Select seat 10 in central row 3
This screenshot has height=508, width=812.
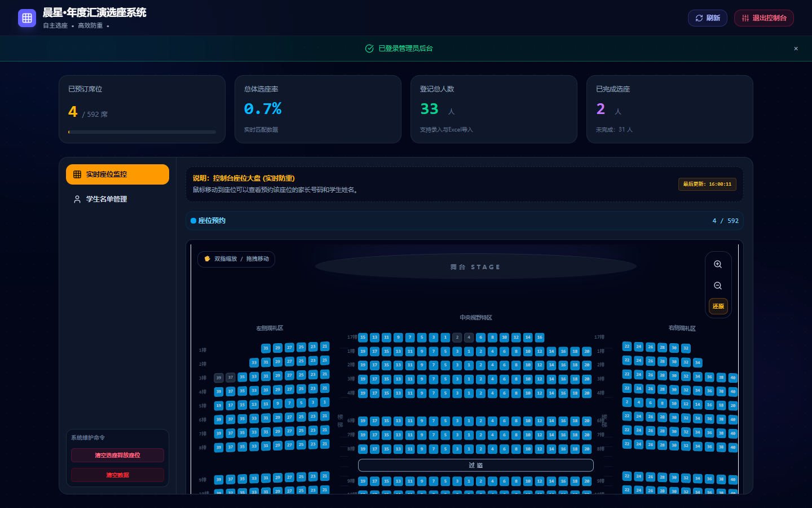[x=528, y=379]
